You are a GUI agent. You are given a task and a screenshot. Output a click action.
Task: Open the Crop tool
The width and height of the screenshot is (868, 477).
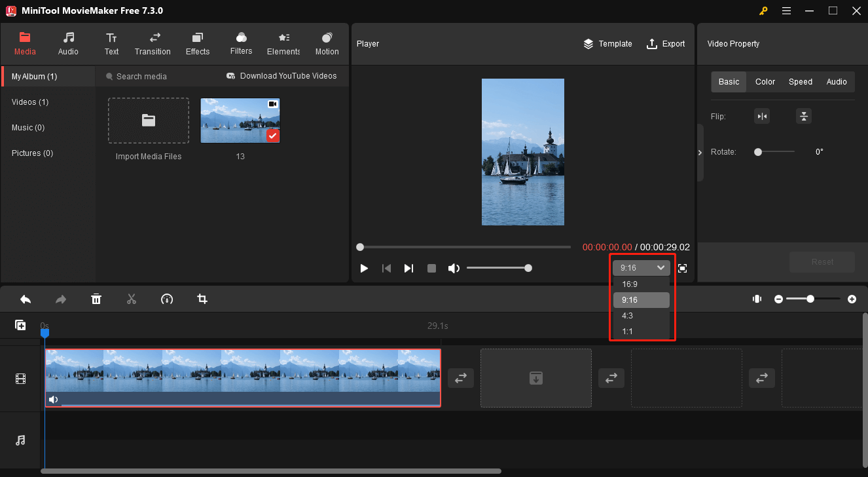(x=202, y=299)
